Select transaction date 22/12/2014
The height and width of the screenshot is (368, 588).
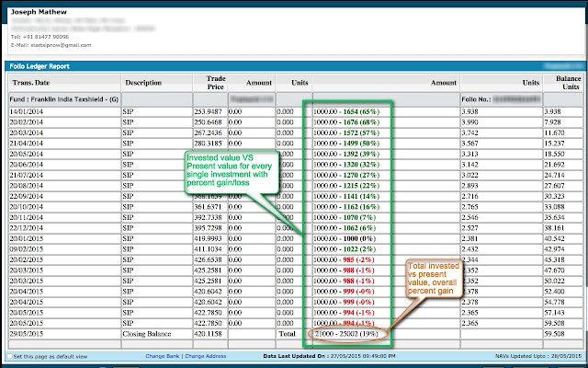27,228
